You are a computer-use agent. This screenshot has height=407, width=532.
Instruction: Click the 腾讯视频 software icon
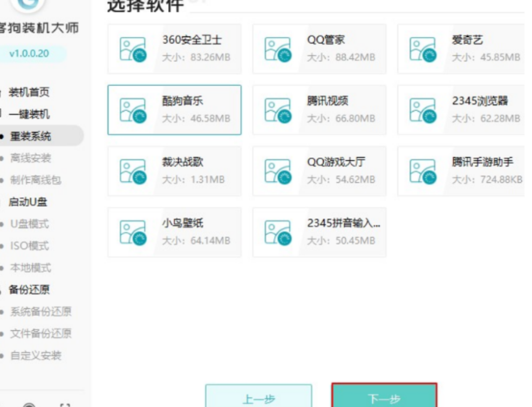point(278,111)
